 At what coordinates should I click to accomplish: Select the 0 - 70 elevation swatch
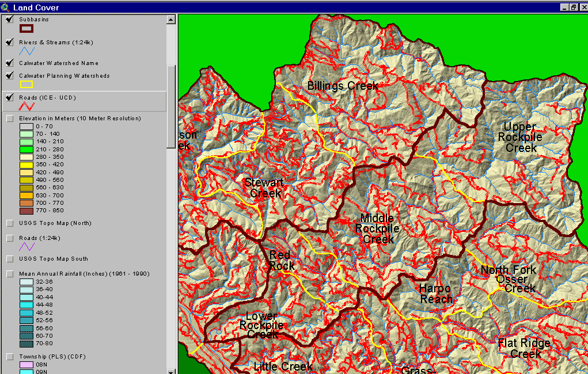[26, 127]
